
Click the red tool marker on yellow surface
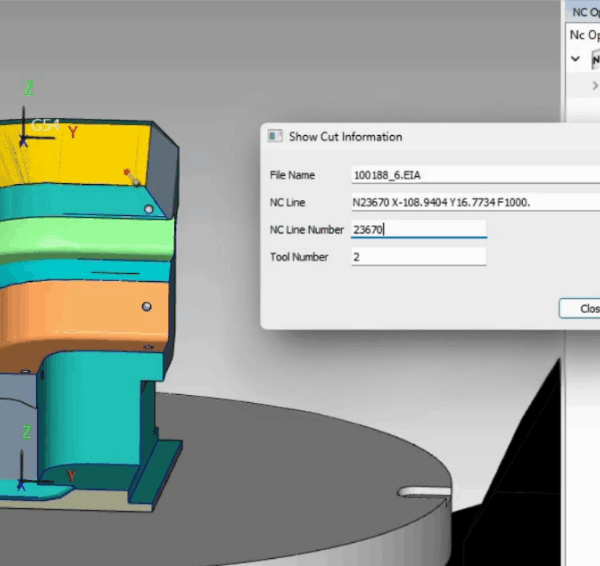coord(127,174)
